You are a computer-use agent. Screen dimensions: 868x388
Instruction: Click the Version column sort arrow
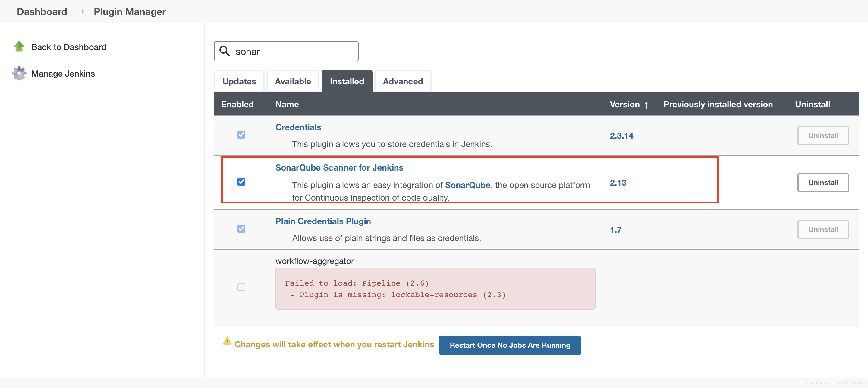646,105
